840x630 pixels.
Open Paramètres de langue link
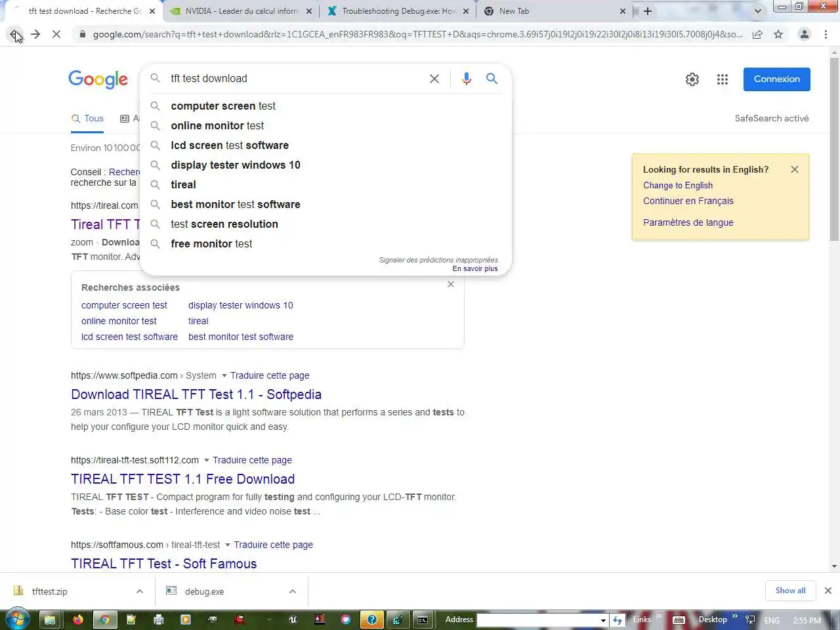tap(688, 222)
